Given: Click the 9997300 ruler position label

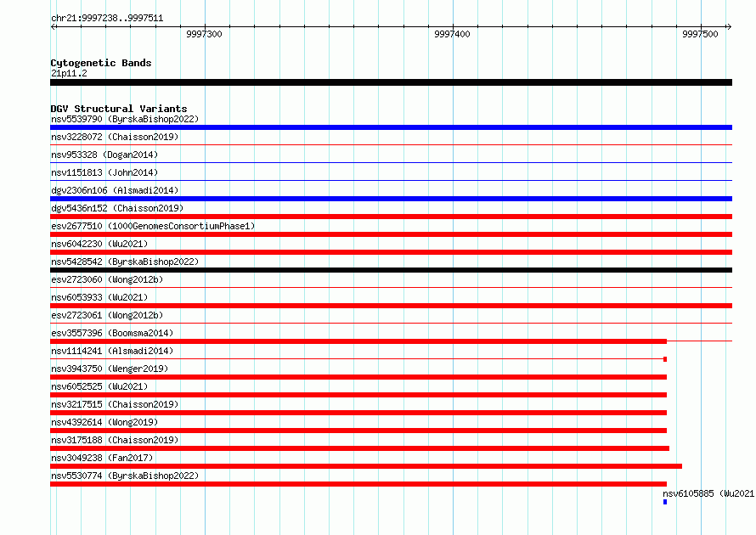Looking at the screenshot, I should tap(204, 34).
